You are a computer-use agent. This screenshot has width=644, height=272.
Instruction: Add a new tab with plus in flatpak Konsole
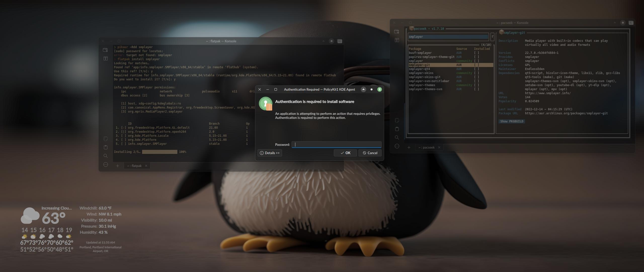117,166
